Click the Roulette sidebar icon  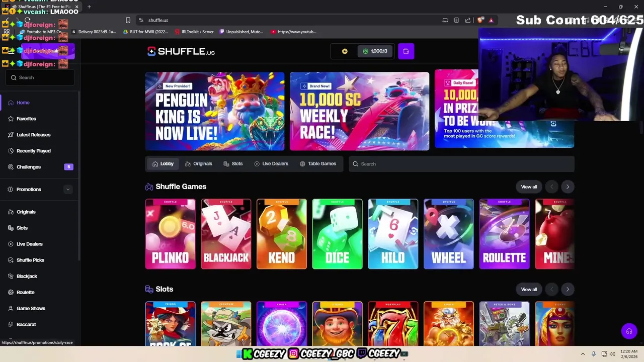[x=11, y=293]
